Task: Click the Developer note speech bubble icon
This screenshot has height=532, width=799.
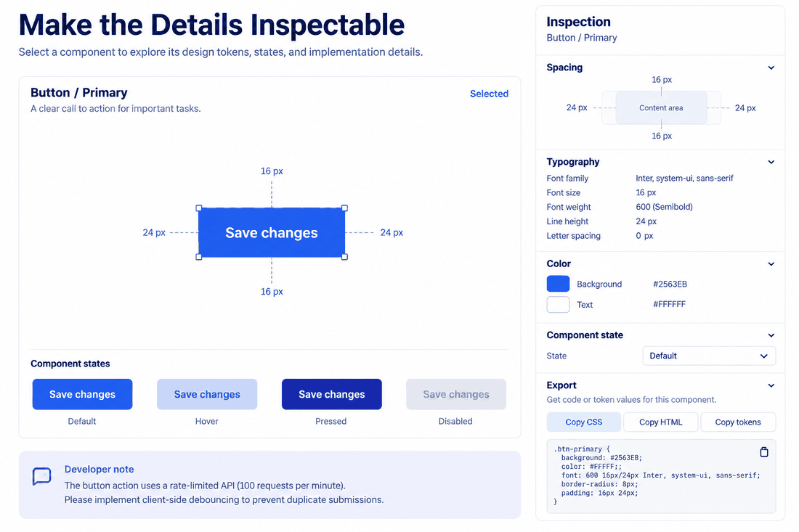Action: pos(42,477)
